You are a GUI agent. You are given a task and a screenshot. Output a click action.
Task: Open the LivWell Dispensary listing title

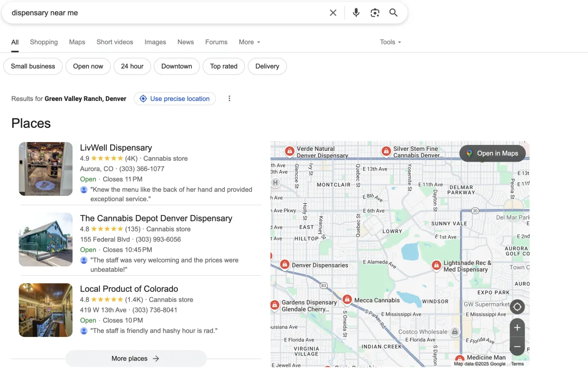point(116,147)
